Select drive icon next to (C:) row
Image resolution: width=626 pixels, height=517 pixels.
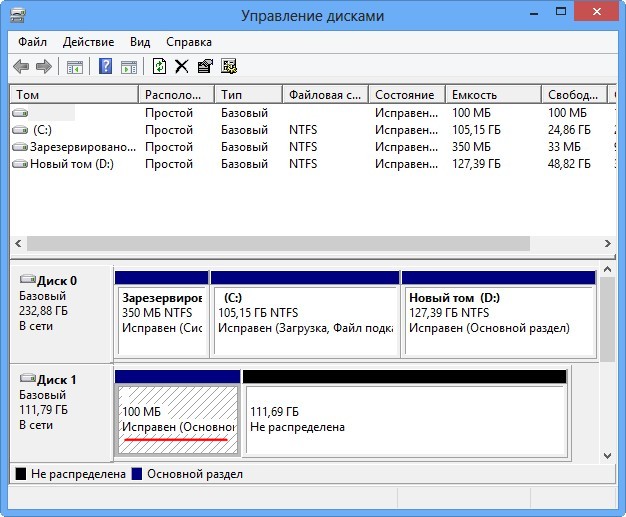(20, 130)
